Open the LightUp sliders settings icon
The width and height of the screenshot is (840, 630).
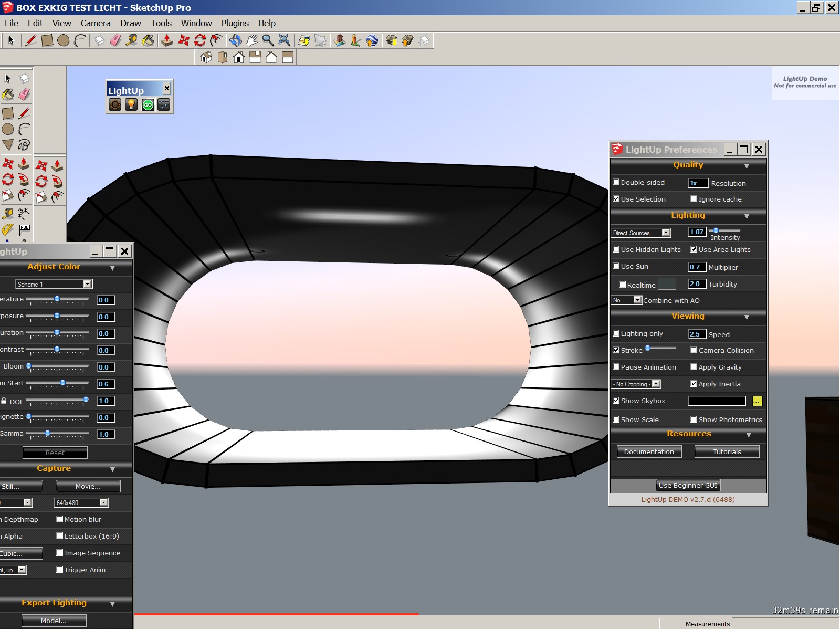[x=164, y=104]
